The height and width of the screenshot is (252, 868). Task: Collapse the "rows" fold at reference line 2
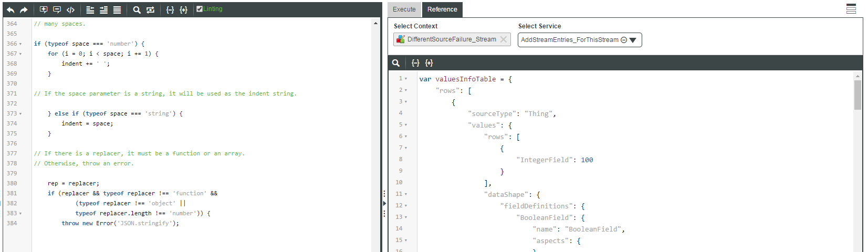[x=406, y=90]
